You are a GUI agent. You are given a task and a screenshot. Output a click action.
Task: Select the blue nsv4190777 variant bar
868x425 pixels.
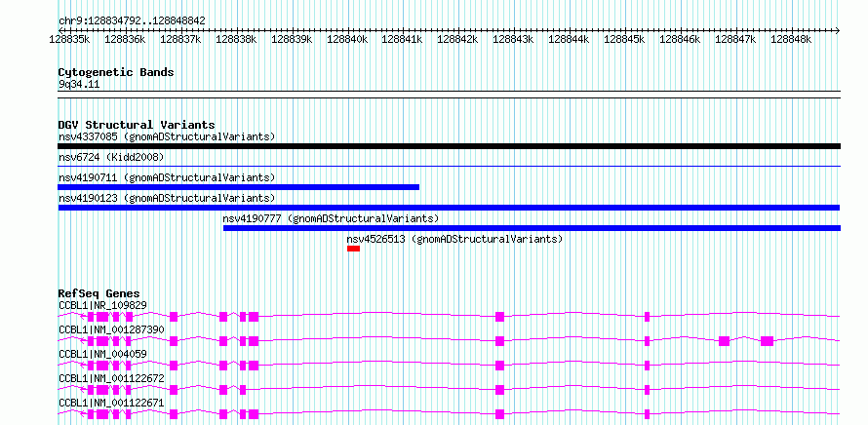532,228
